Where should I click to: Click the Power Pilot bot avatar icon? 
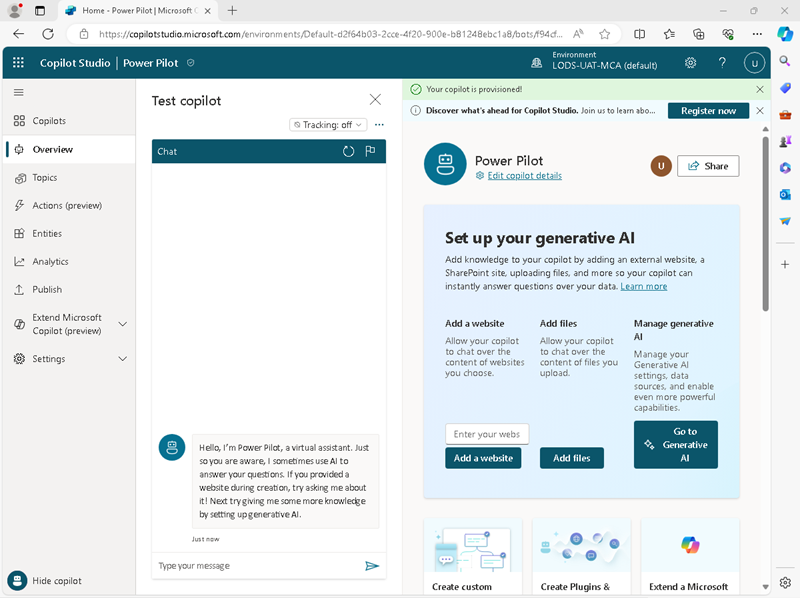tap(445, 164)
